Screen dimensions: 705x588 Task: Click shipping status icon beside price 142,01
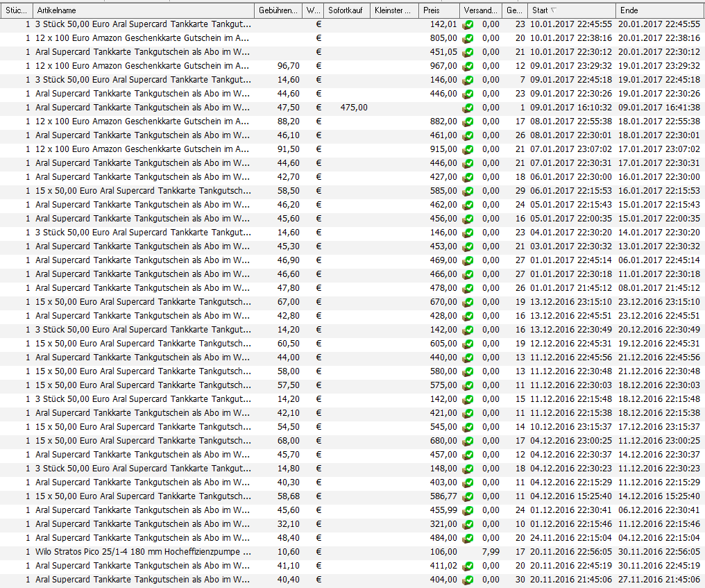(468, 24)
